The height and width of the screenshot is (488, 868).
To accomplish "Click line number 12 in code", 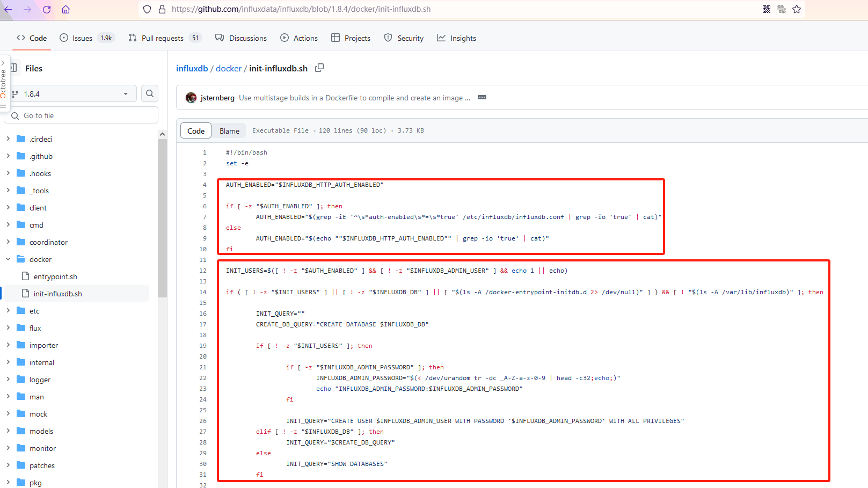I will 203,271.
